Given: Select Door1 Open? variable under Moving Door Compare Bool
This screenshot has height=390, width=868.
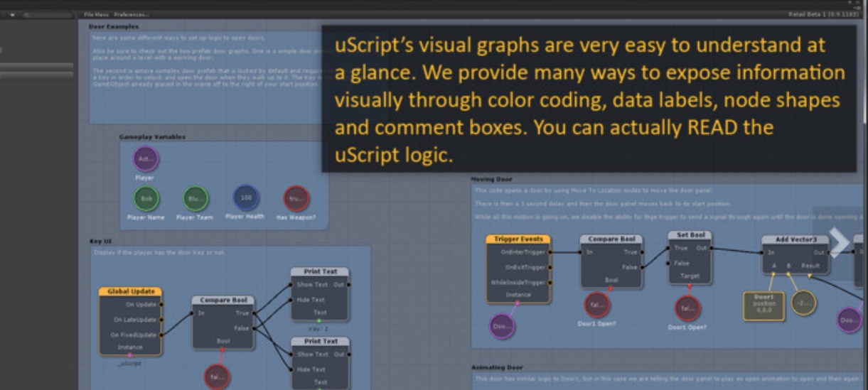Looking at the screenshot, I should tap(596, 305).
